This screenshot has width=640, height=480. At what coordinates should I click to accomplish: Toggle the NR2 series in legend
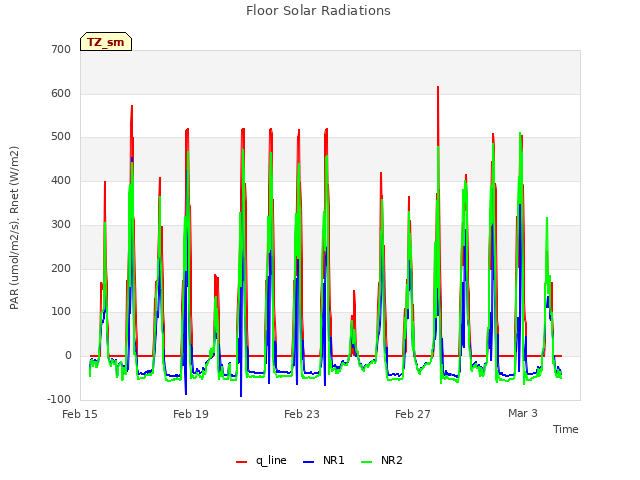[x=382, y=460]
